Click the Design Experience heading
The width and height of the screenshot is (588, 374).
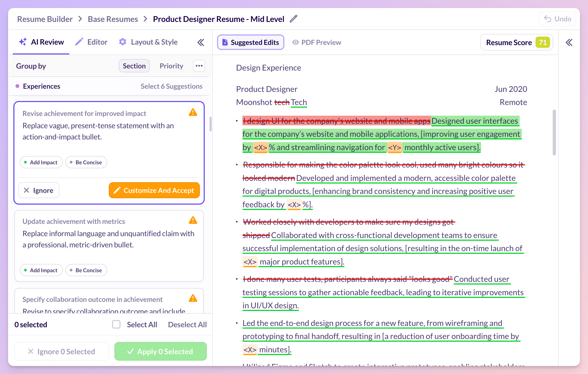pos(268,68)
